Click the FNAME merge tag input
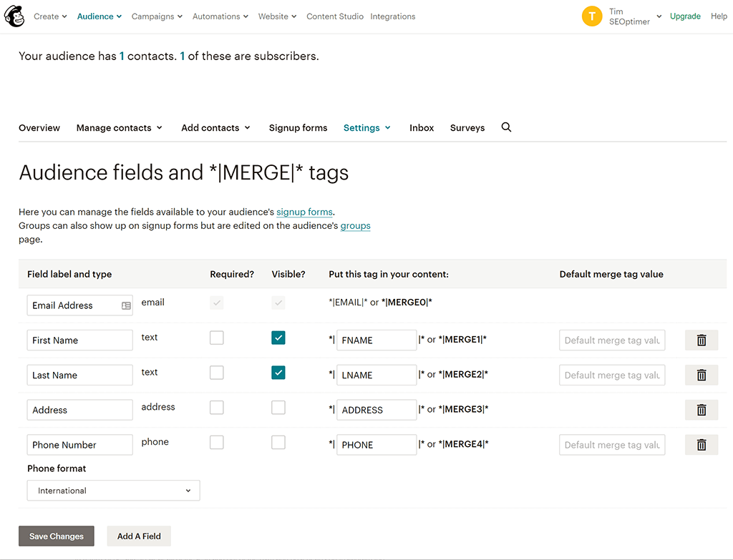Image resolution: width=733 pixels, height=560 pixels. tap(377, 340)
